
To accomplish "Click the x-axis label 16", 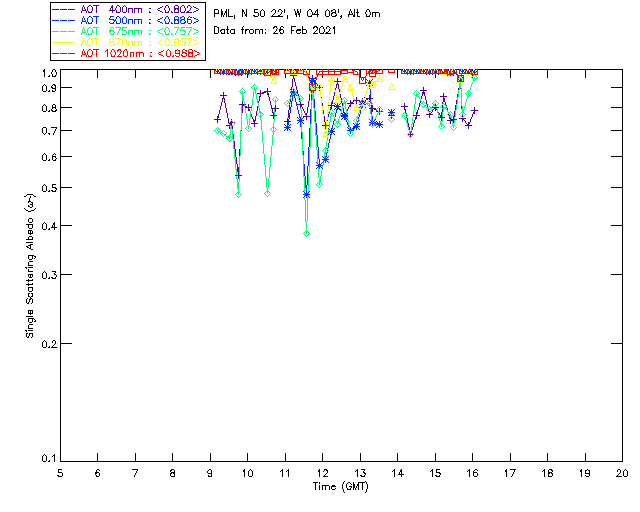I will [472, 473].
